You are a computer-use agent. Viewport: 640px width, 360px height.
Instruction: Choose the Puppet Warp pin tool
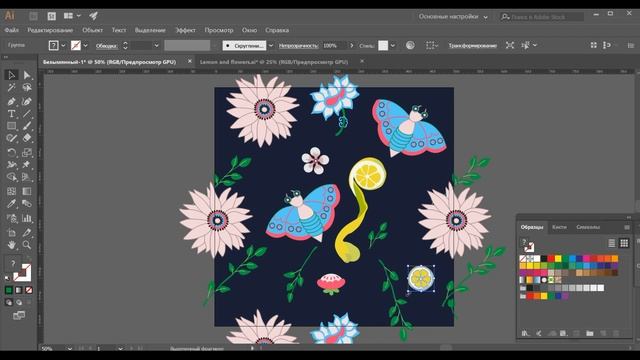coord(27,165)
